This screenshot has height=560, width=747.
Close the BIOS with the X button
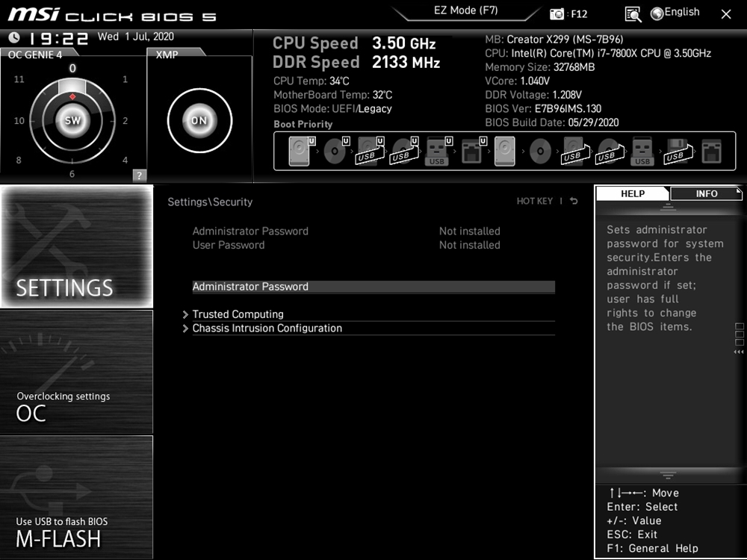coord(726,14)
